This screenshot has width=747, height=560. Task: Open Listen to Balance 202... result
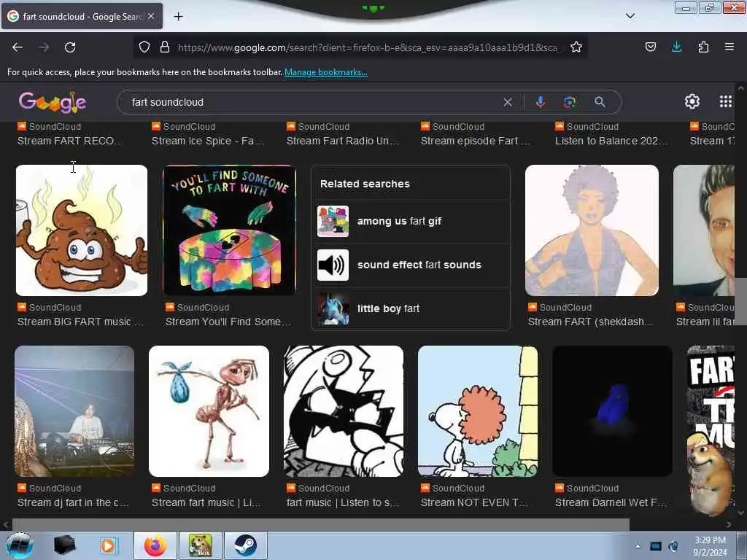coord(611,141)
